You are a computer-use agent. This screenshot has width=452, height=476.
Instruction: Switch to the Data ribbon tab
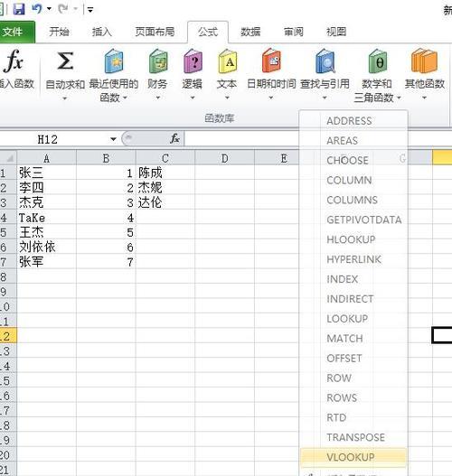point(250,32)
